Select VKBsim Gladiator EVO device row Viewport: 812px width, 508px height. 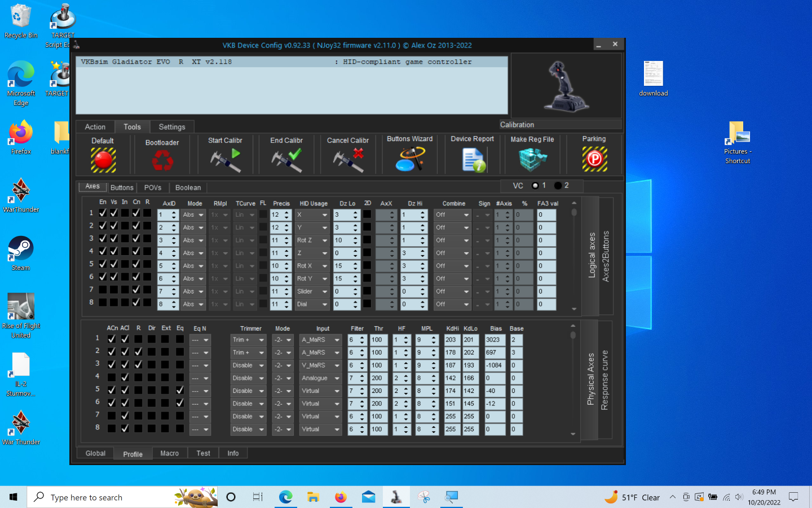[292, 62]
